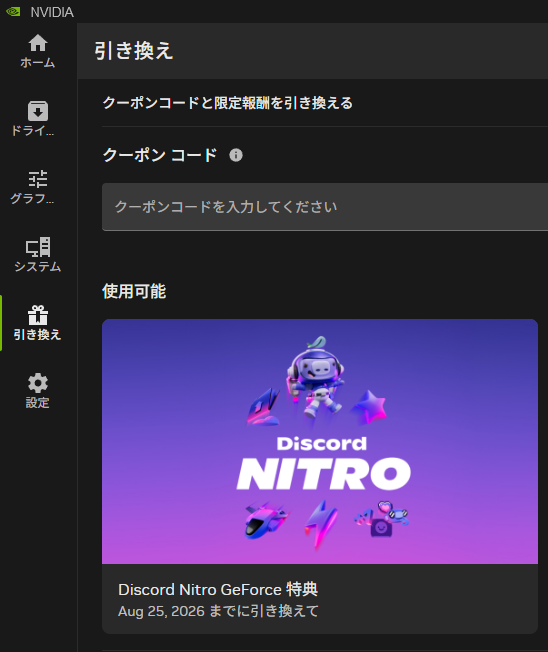The width and height of the screenshot is (548, 652).
Task: Open the システム system icon
Action: click(38, 247)
